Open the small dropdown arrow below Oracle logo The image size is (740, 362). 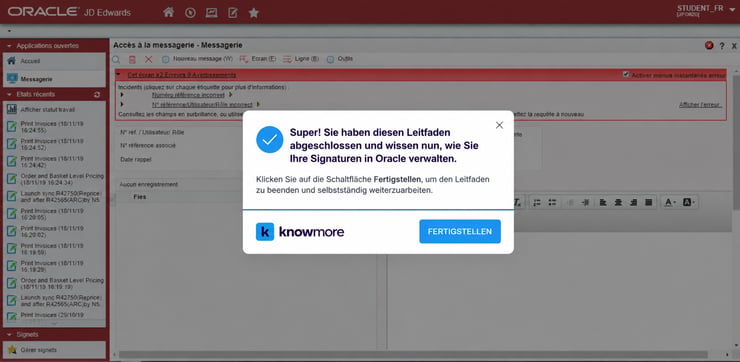(x=9, y=32)
